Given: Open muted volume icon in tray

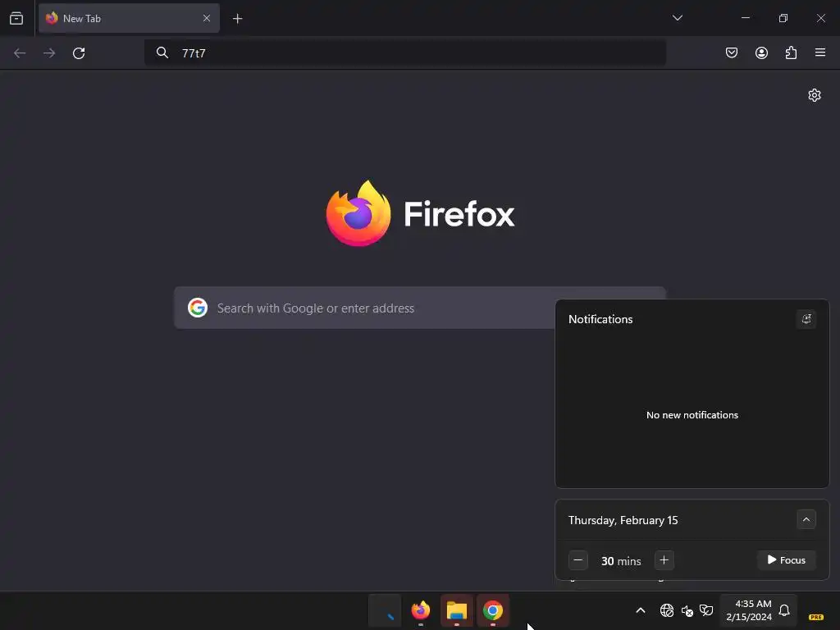Looking at the screenshot, I should 687,610.
